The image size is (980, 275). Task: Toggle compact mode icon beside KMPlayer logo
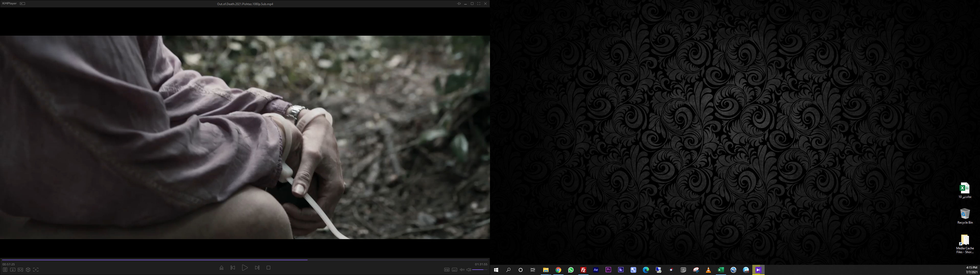point(22,3)
